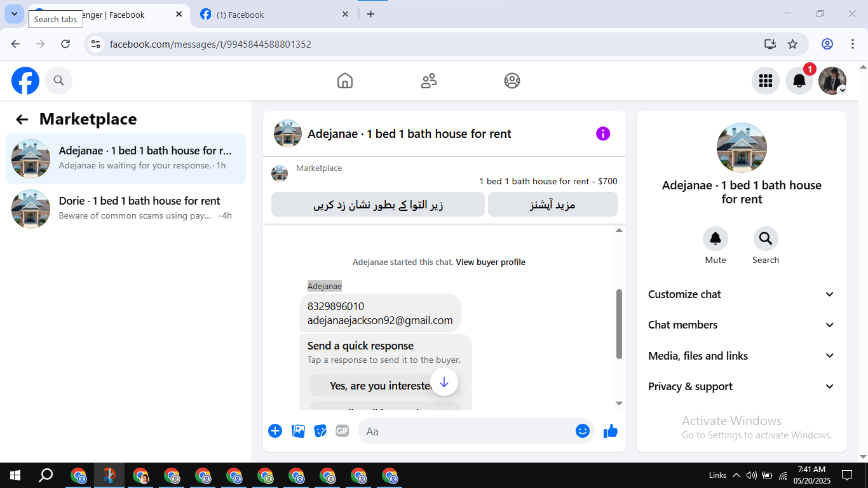Open the Groups icon in top navigation
The height and width of the screenshot is (488, 868).
pos(512,81)
